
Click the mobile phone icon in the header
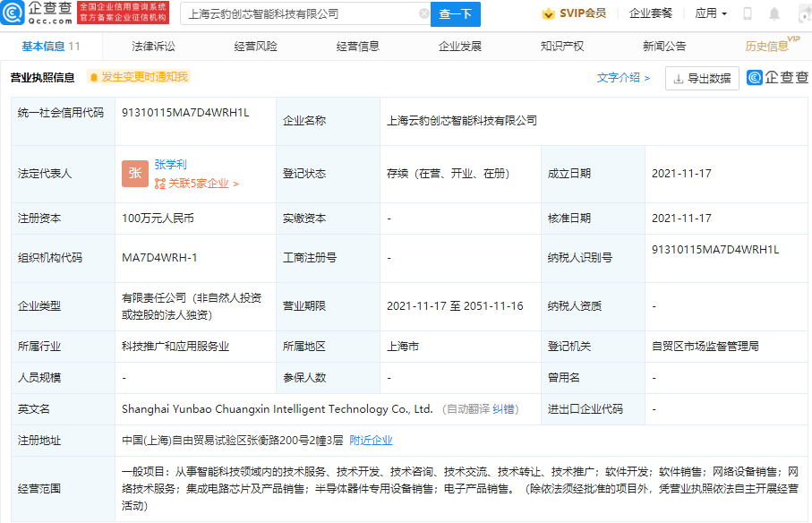pos(748,13)
